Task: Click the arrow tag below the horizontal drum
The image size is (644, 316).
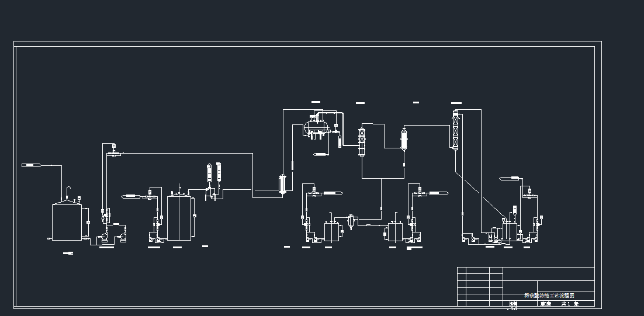Action: 322,154
